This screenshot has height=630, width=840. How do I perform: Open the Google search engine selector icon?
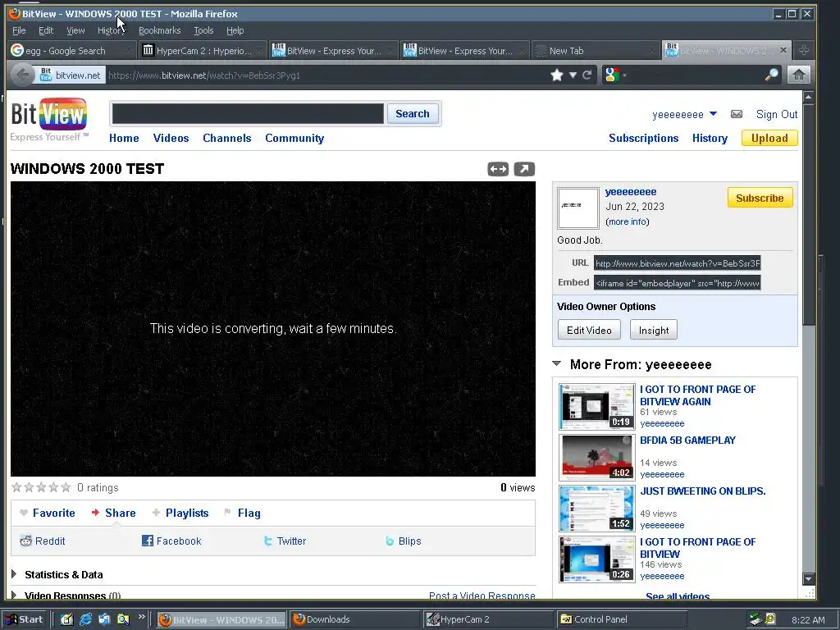point(612,75)
